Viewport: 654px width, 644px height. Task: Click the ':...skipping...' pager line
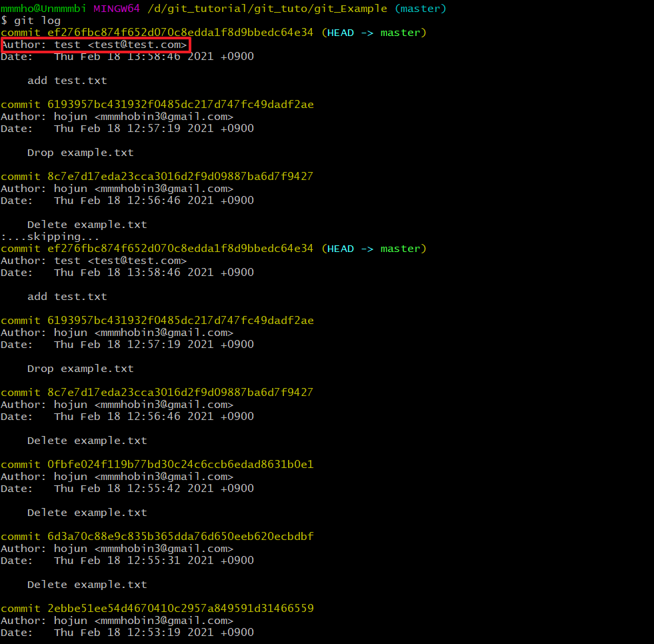[50, 237]
